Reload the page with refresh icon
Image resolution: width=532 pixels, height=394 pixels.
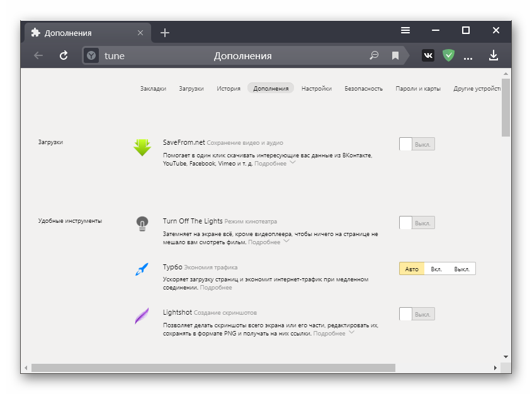coord(64,55)
